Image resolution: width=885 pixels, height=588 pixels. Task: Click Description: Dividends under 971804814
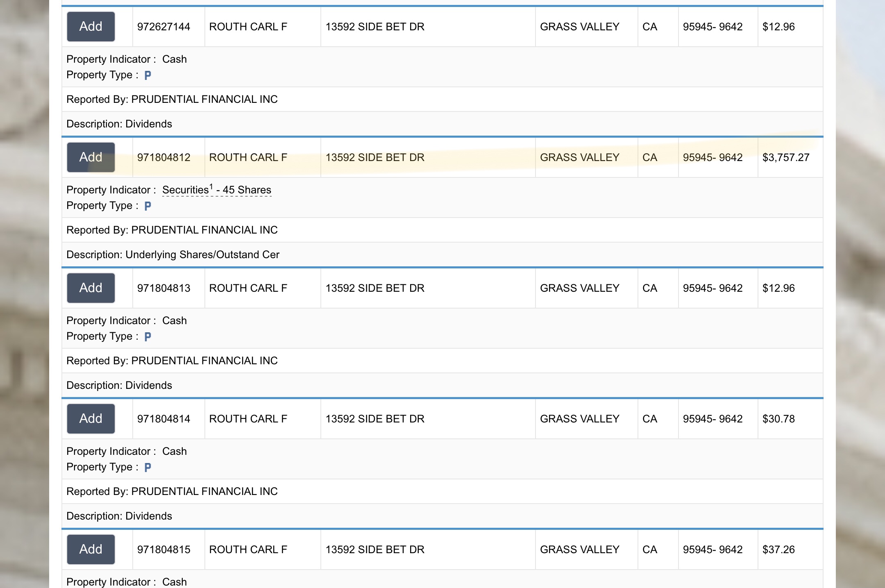pyautogui.click(x=119, y=516)
